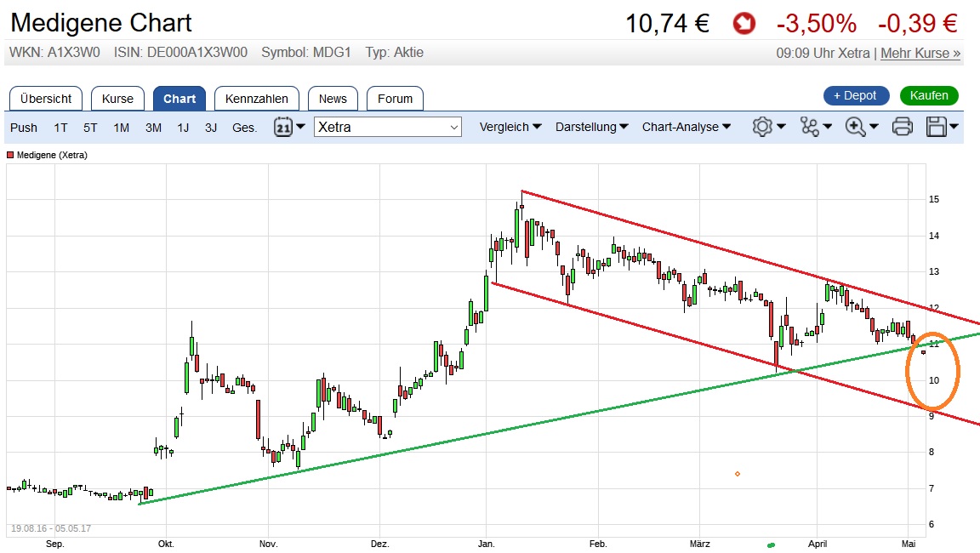This screenshot has height=553, width=980.
Task: Open the Darstellung dropdown menu
Action: [x=591, y=127]
